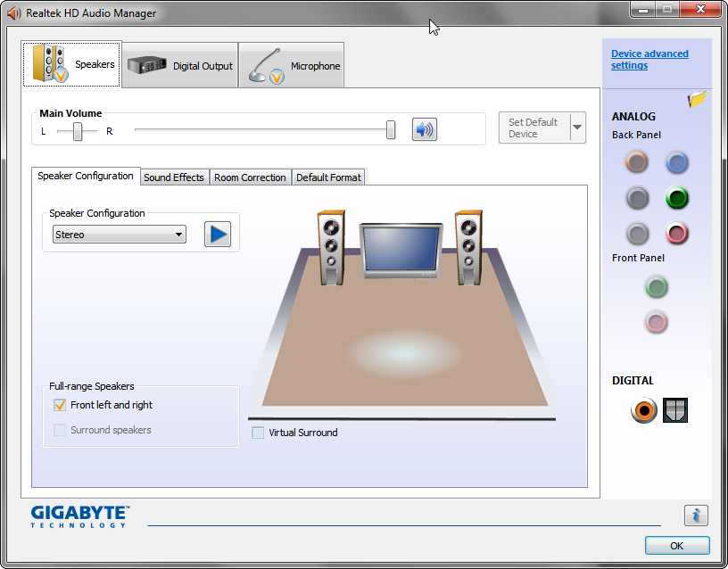Click the blue back panel line-in jack
Viewport: 728px width, 569px height.
tap(677, 162)
